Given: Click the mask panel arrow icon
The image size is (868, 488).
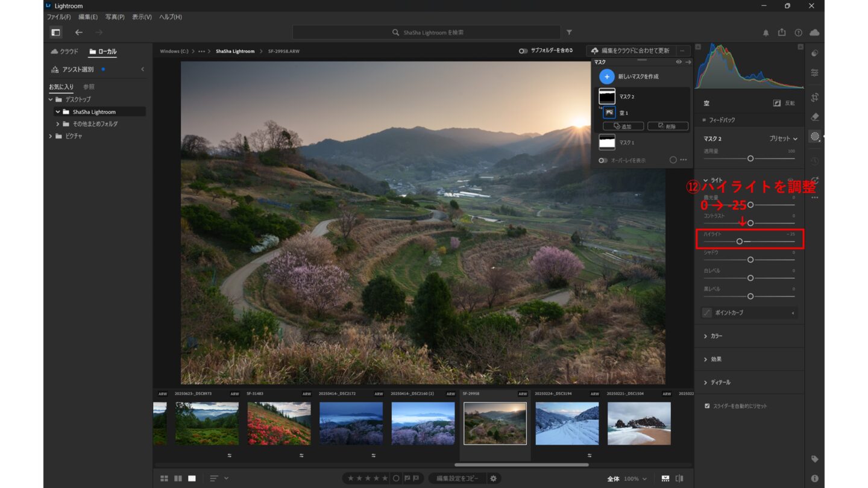Looking at the screenshot, I should tap(688, 62).
